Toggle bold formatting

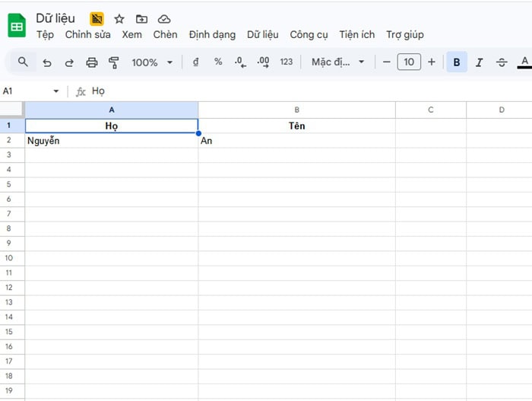456,62
